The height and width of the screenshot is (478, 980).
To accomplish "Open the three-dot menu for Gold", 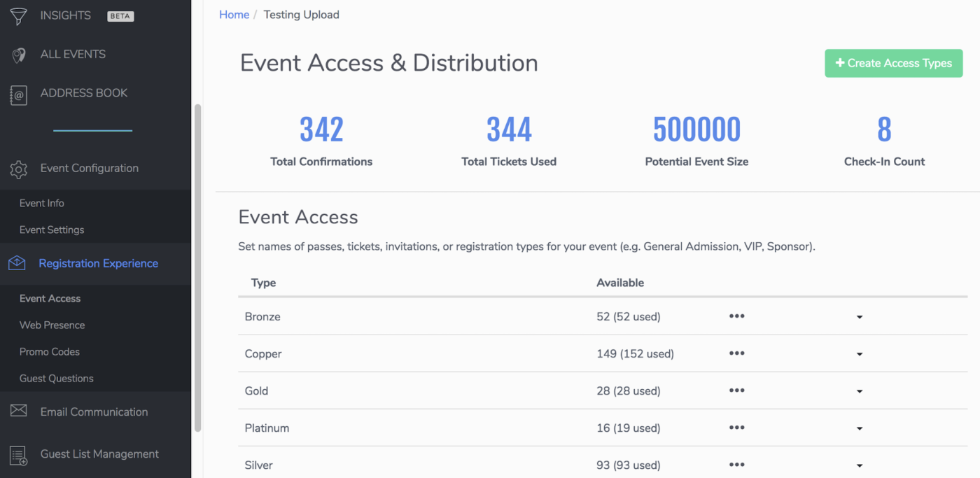I will pyautogui.click(x=736, y=391).
